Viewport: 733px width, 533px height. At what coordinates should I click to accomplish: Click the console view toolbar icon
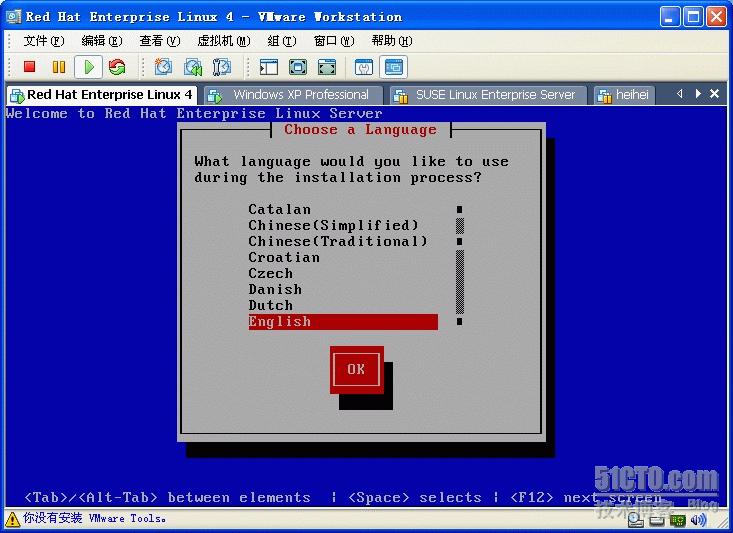(x=394, y=67)
